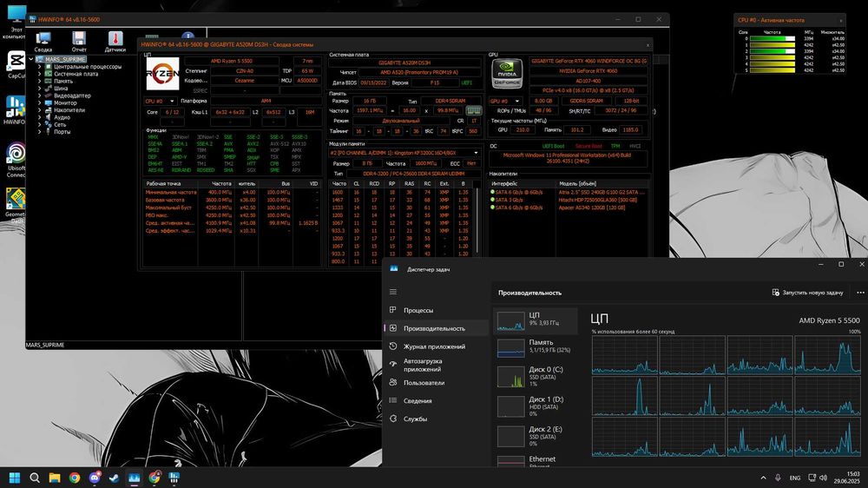Select Монитор in the HWiNFO tree
The width and height of the screenshot is (868, 488).
[65, 102]
